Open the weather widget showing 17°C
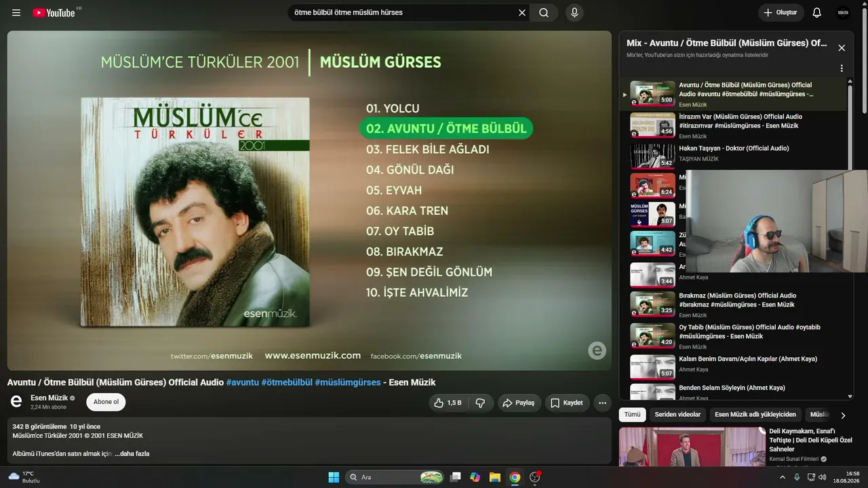868x488 pixels. [24, 477]
